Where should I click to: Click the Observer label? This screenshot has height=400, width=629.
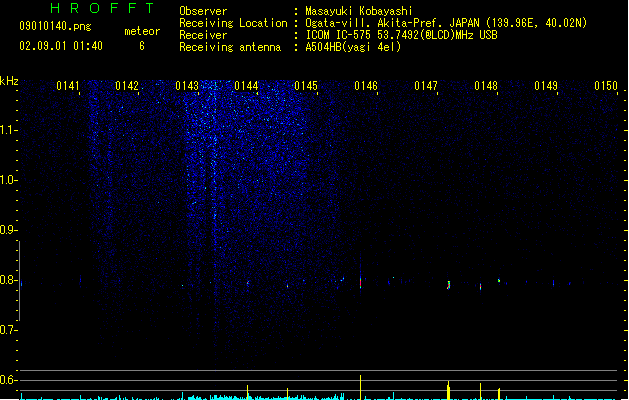(203, 11)
